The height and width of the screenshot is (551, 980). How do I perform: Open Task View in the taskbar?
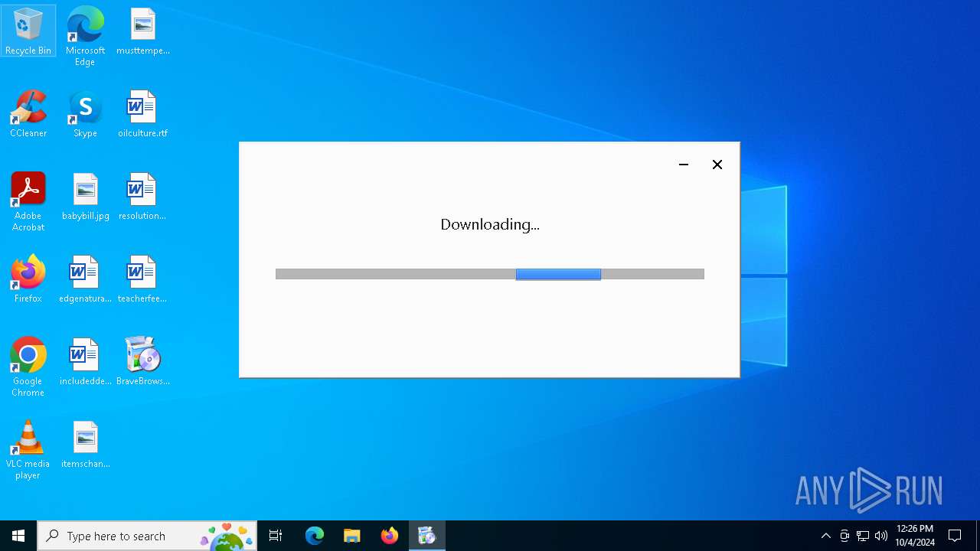[x=276, y=536]
